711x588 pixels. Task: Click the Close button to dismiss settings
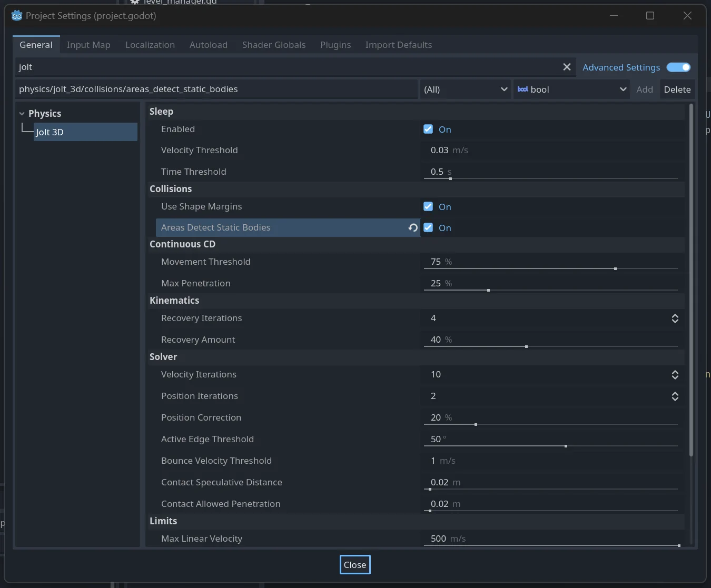pos(354,564)
